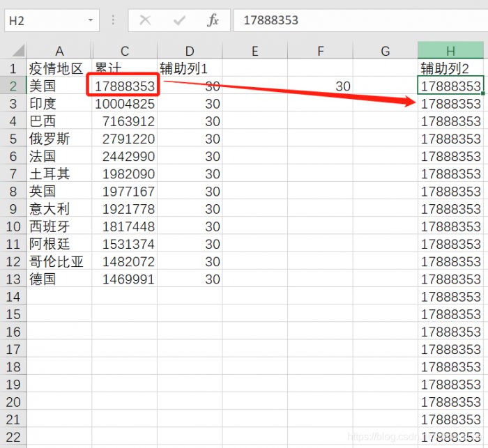Select the 辅助列1 header cell
Image resolution: width=488 pixels, height=448 pixels.
pyautogui.click(x=189, y=68)
